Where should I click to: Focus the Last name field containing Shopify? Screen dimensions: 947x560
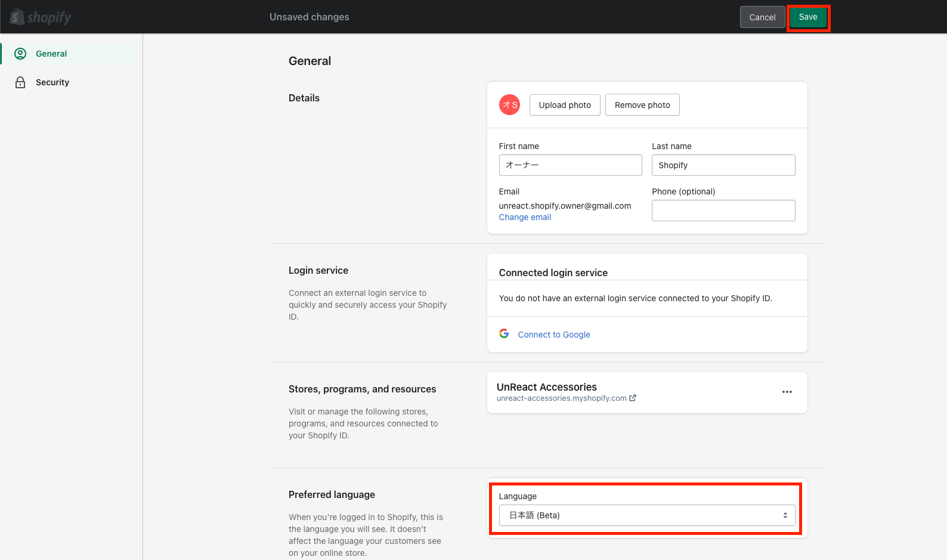point(723,165)
